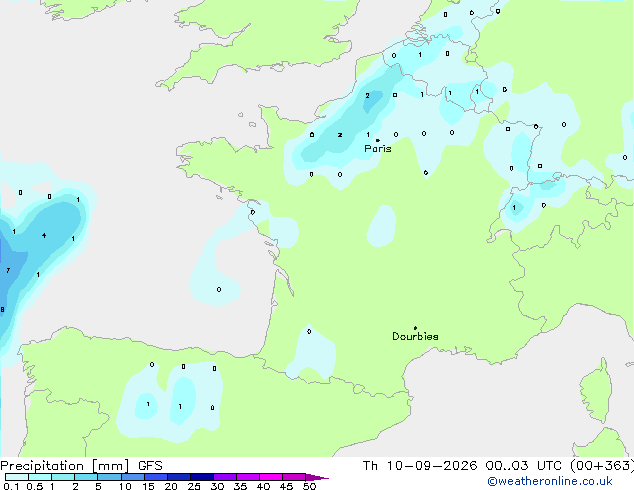Click the '4' precipitation value over Atlantic

point(44,235)
